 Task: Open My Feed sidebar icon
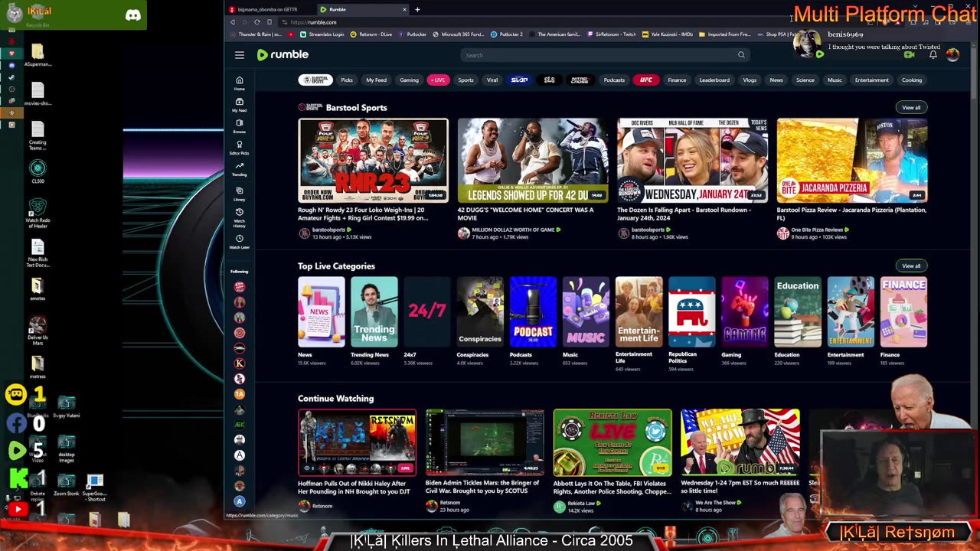[x=240, y=104]
